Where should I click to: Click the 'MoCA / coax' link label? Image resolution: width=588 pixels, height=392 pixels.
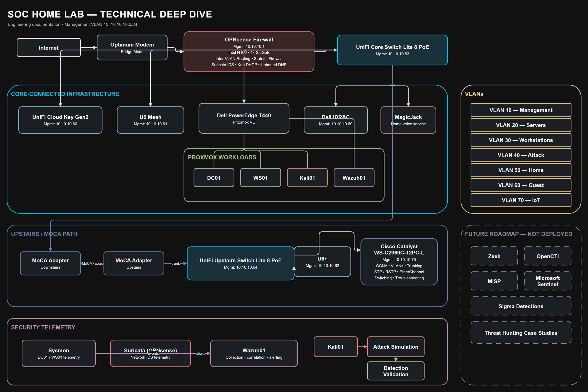pos(92,264)
